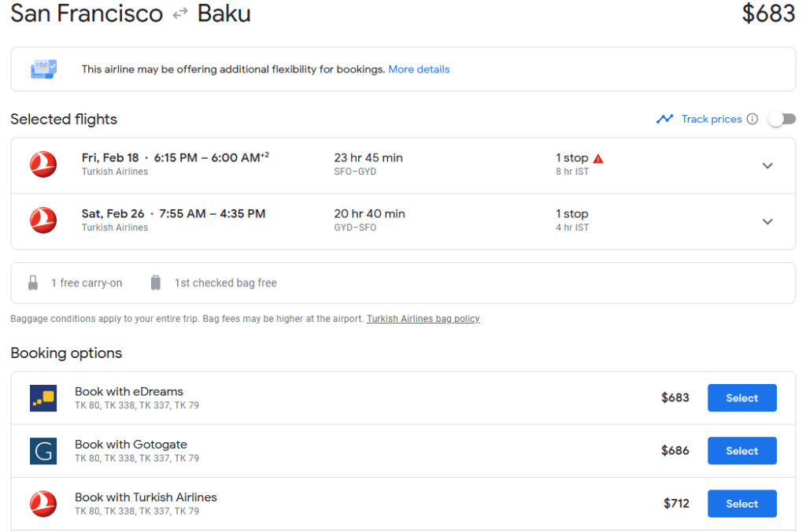
Task: Click the red warning triangle beside 1 stop
Action: coord(597,157)
